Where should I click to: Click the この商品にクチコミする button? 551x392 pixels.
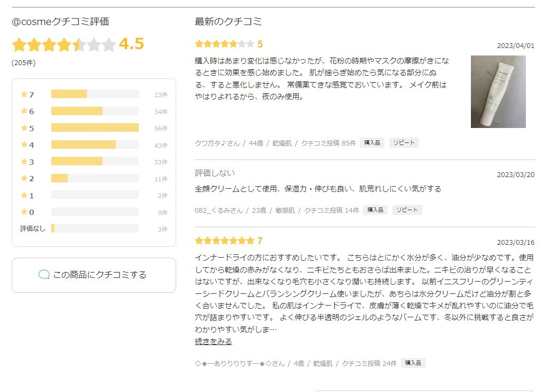point(94,275)
